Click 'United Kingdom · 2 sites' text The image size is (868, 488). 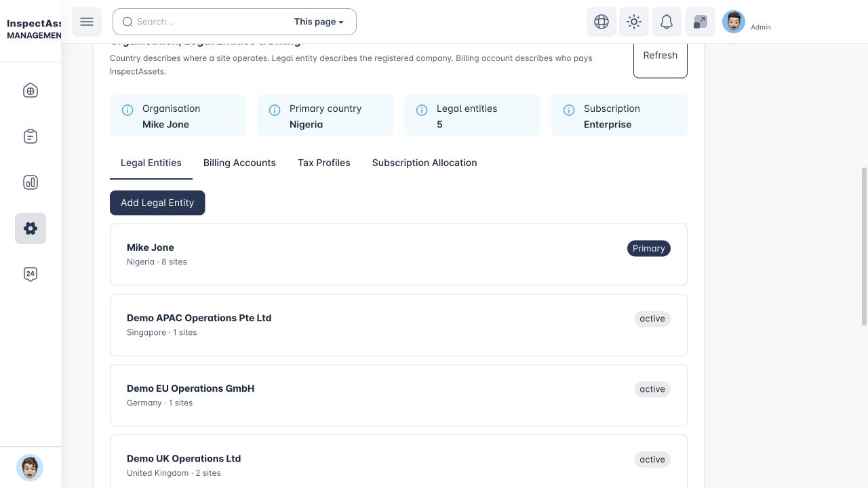pyautogui.click(x=174, y=473)
